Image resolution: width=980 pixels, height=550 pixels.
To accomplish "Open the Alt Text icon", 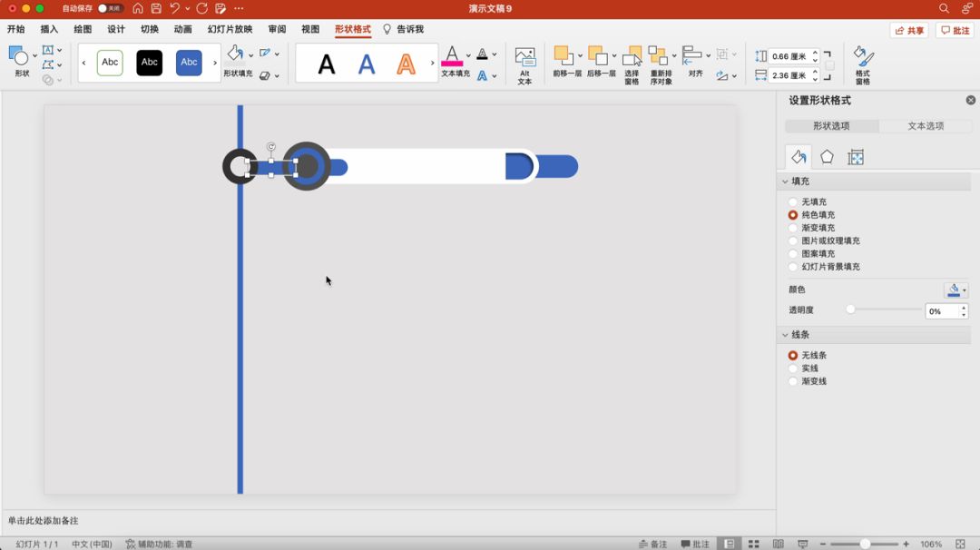I will coord(525,57).
